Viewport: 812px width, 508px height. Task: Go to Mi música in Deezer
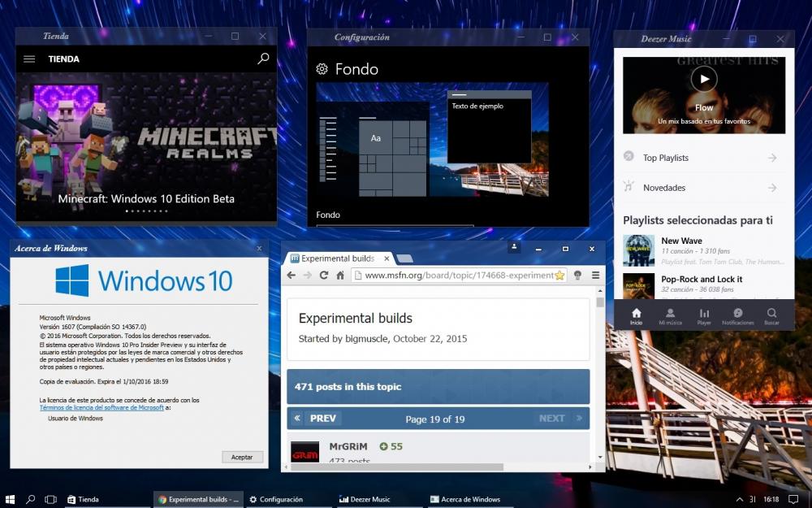pos(670,316)
